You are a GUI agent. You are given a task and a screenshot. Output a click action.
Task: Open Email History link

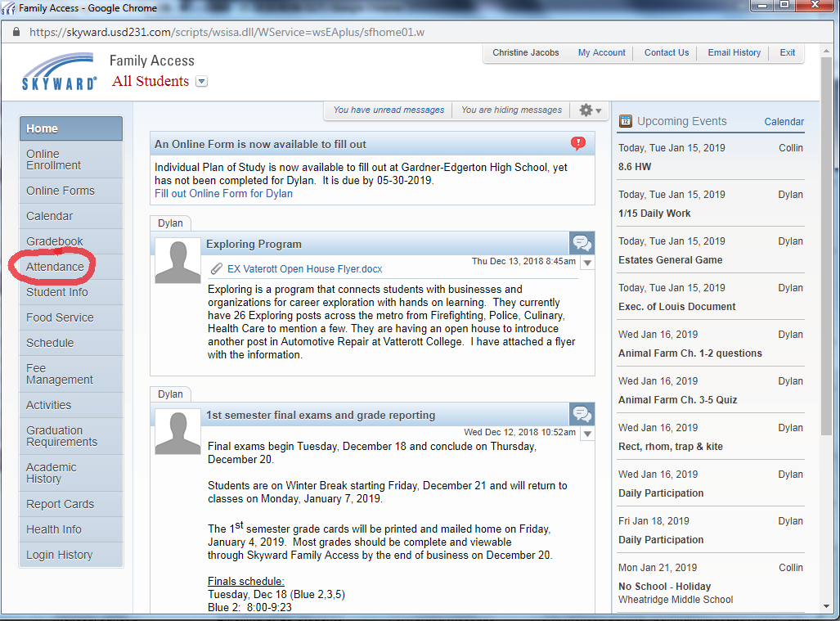[x=734, y=52]
